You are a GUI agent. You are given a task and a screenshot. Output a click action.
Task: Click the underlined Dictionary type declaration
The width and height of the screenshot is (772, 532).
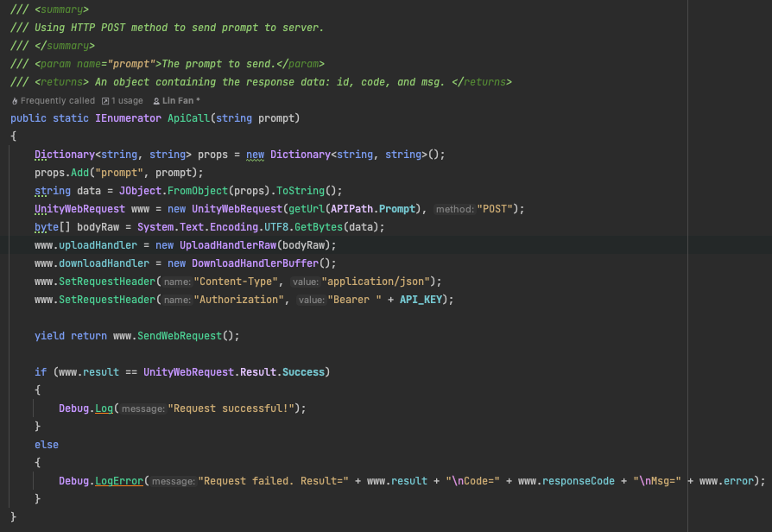[x=65, y=155]
